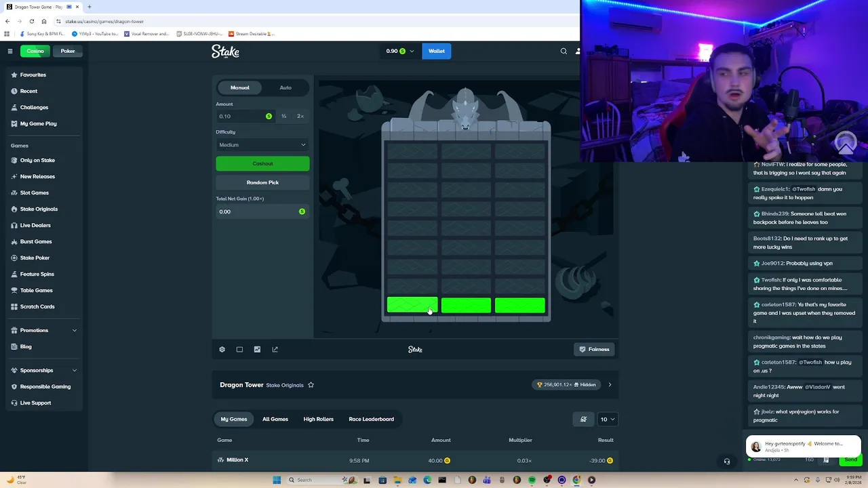Expand the Sponsorships sidebar section
Screen dimensions: 868x488
(74, 370)
